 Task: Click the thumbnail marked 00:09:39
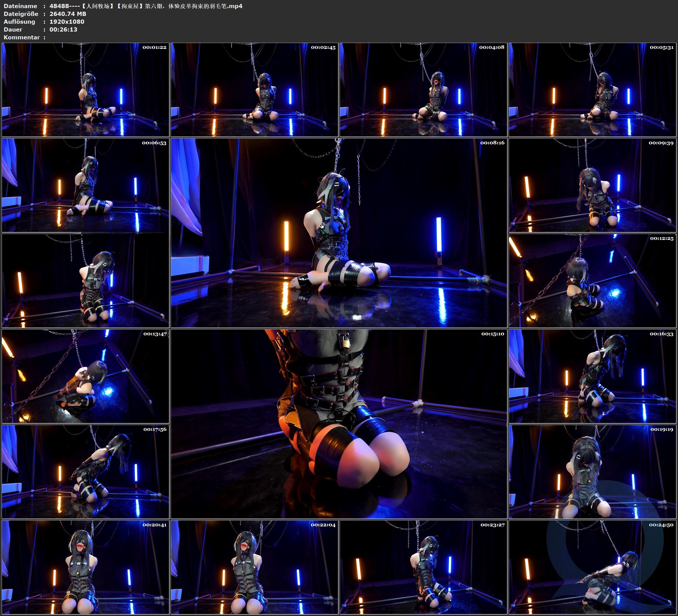pyautogui.click(x=592, y=185)
